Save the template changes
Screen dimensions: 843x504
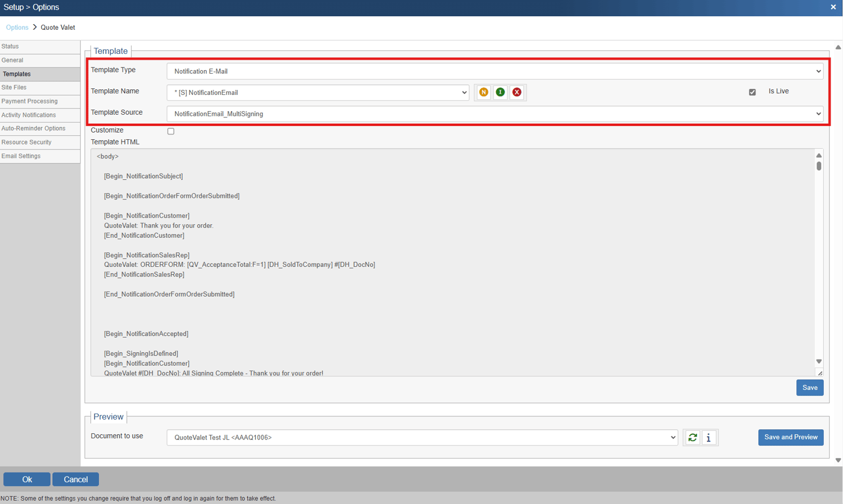coord(809,387)
